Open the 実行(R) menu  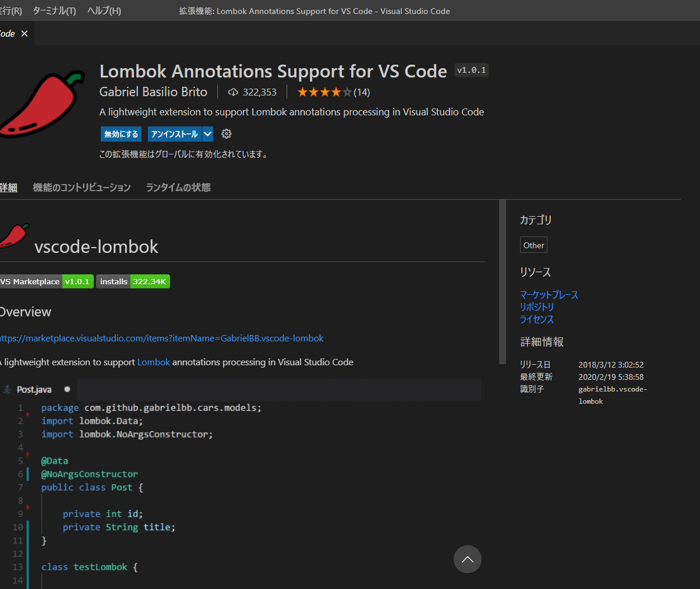click(11, 11)
